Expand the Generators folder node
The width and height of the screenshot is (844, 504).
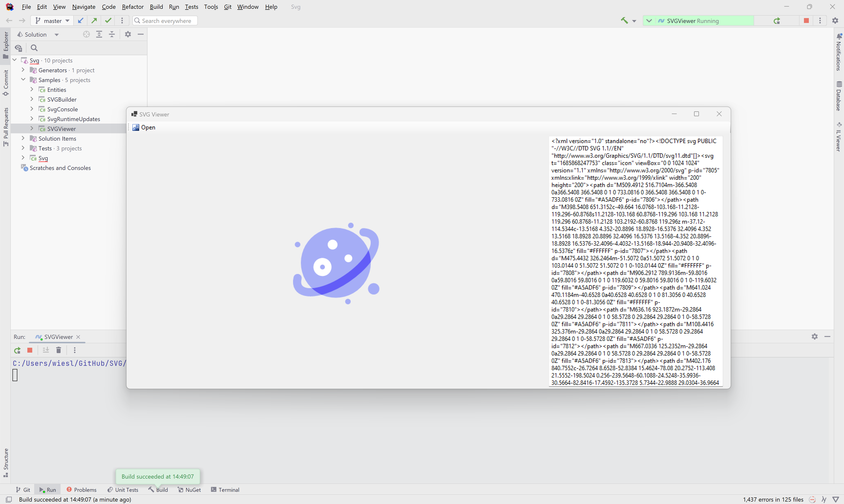pyautogui.click(x=23, y=70)
